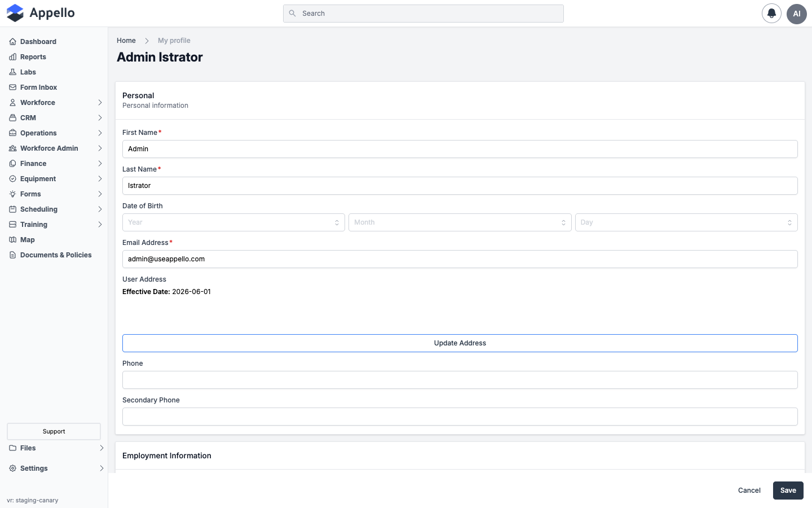
Task: Cancel the profile edit
Action: click(749, 491)
